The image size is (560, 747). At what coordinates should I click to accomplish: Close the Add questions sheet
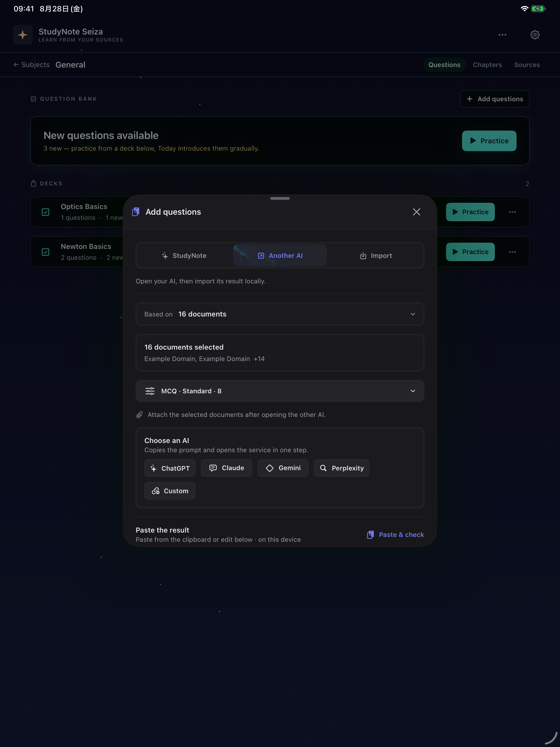pyautogui.click(x=416, y=212)
